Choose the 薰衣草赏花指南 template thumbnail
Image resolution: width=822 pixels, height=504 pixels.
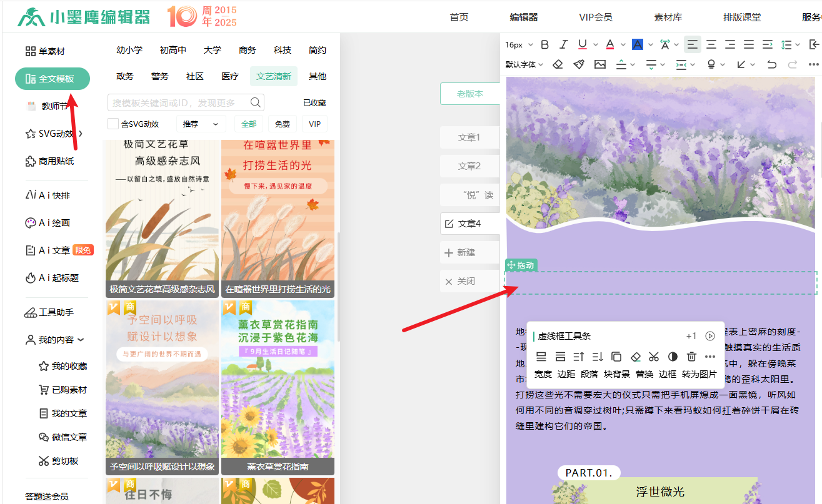click(x=278, y=387)
